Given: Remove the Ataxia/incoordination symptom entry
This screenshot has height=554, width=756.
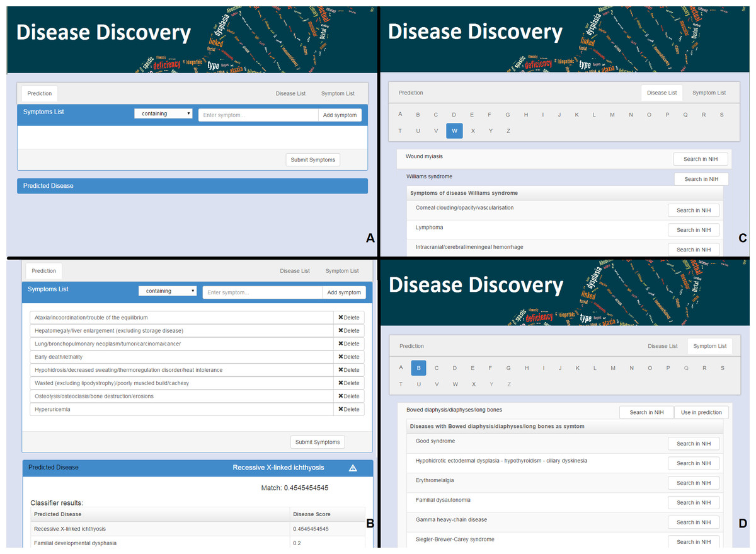Looking at the screenshot, I should [x=348, y=318].
